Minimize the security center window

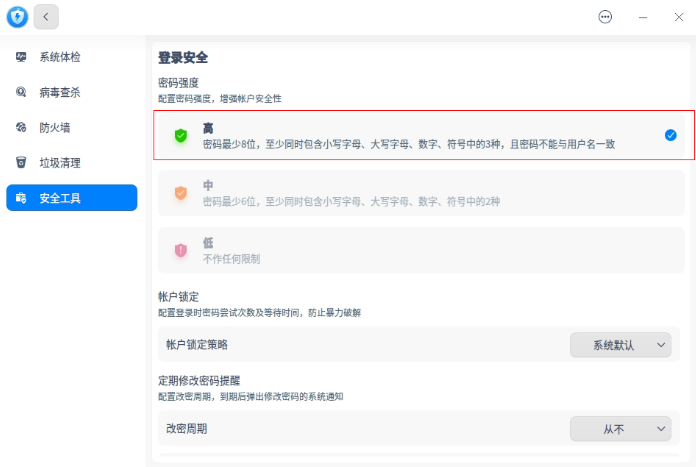pyautogui.click(x=643, y=17)
